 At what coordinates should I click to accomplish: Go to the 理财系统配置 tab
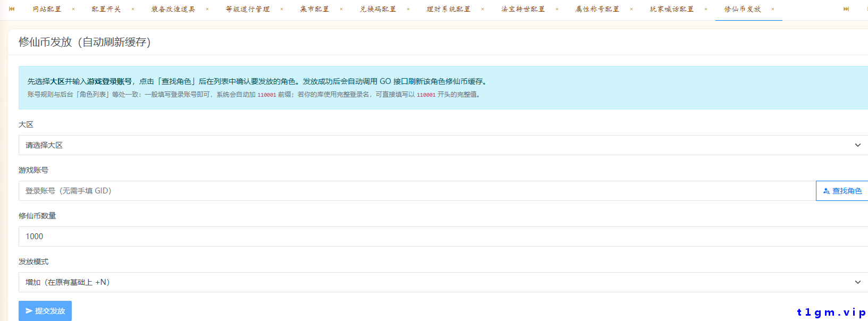pyautogui.click(x=449, y=9)
